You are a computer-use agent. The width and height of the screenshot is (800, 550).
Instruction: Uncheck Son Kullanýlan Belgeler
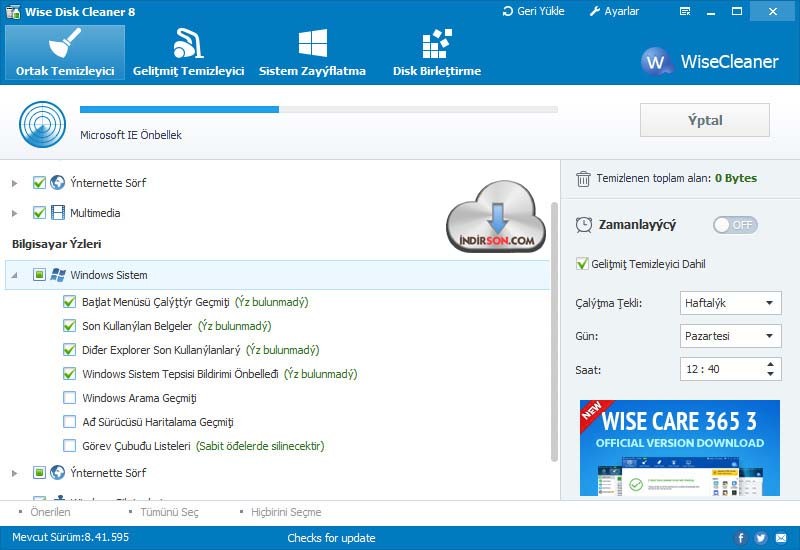(69, 326)
